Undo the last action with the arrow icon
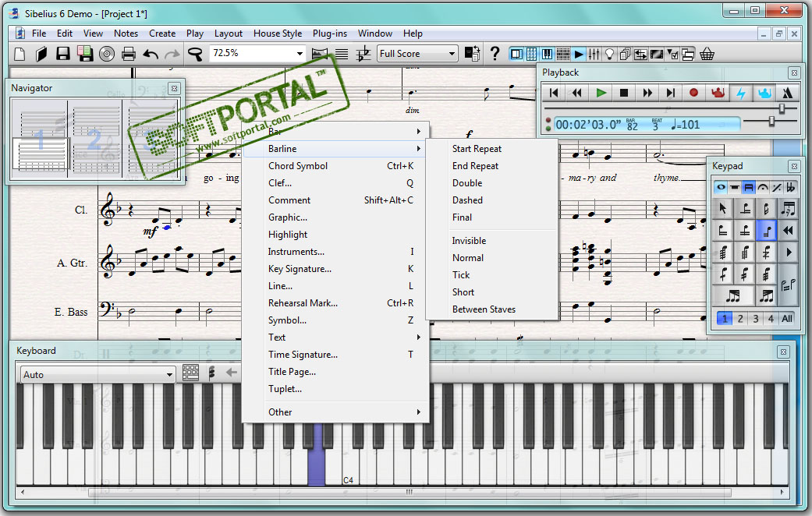 click(x=151, y=54)
